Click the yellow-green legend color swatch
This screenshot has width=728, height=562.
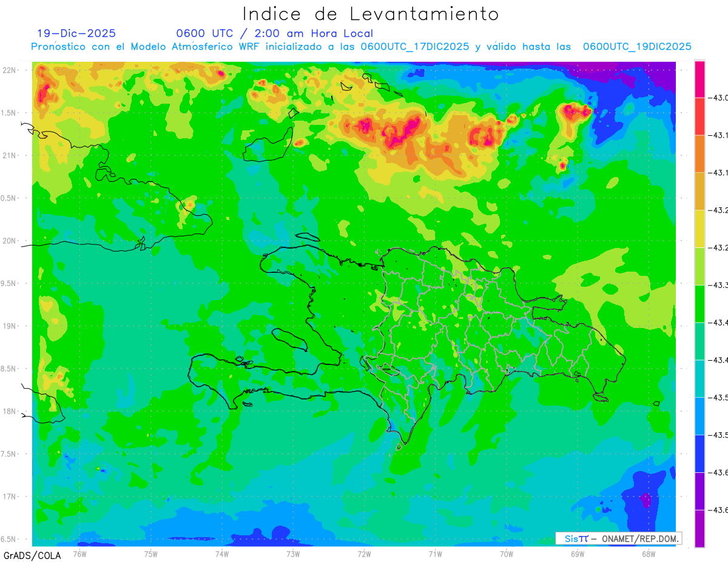[x=699, y=266]
